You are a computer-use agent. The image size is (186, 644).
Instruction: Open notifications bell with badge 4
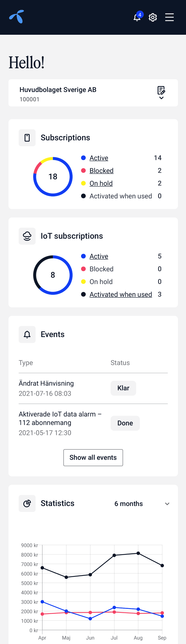point(137,17)
